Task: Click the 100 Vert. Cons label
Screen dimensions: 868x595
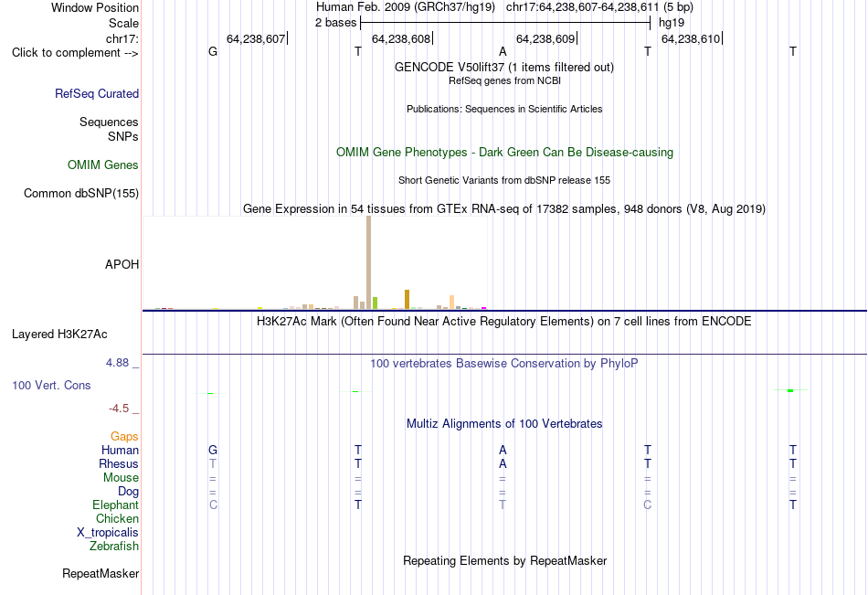Action: [x=51, y=385]
